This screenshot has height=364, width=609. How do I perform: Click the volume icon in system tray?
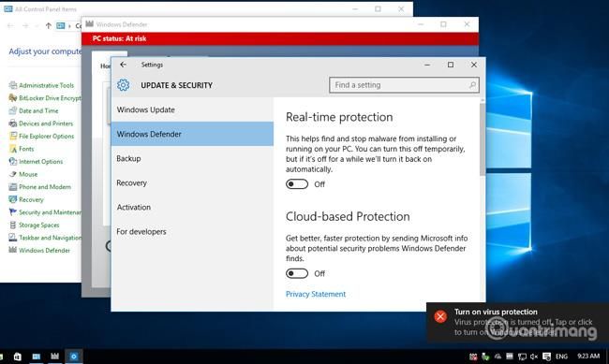[534, 357]
